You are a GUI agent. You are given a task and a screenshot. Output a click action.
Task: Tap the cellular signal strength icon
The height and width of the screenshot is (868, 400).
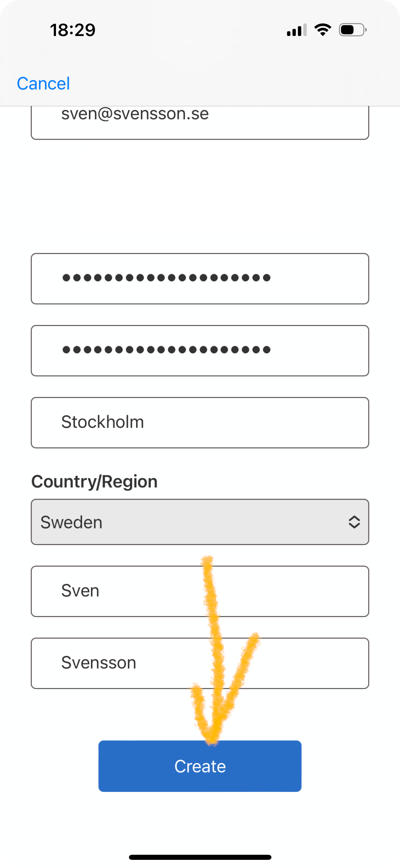pyautogui.click(x=297, y=30)
